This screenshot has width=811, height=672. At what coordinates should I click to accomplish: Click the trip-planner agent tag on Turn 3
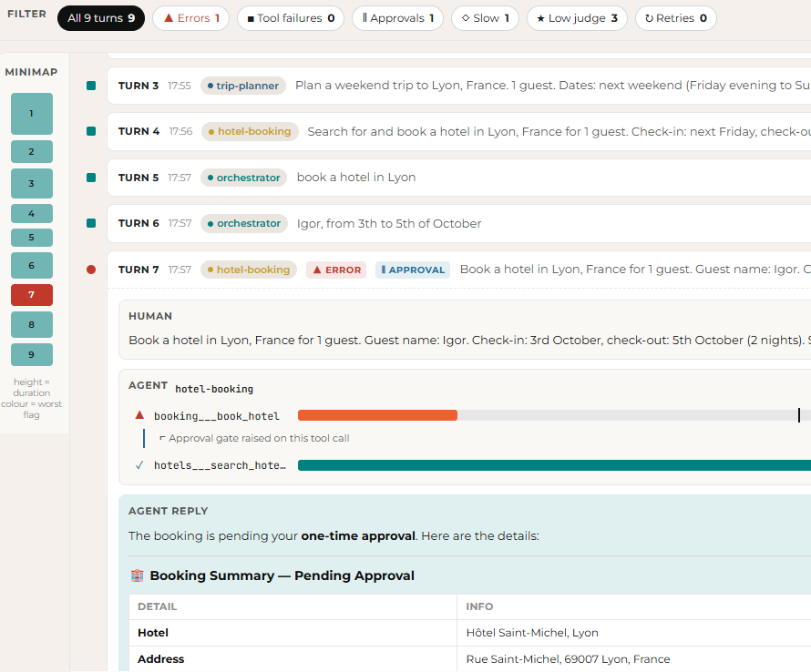[x=242, y=86]
